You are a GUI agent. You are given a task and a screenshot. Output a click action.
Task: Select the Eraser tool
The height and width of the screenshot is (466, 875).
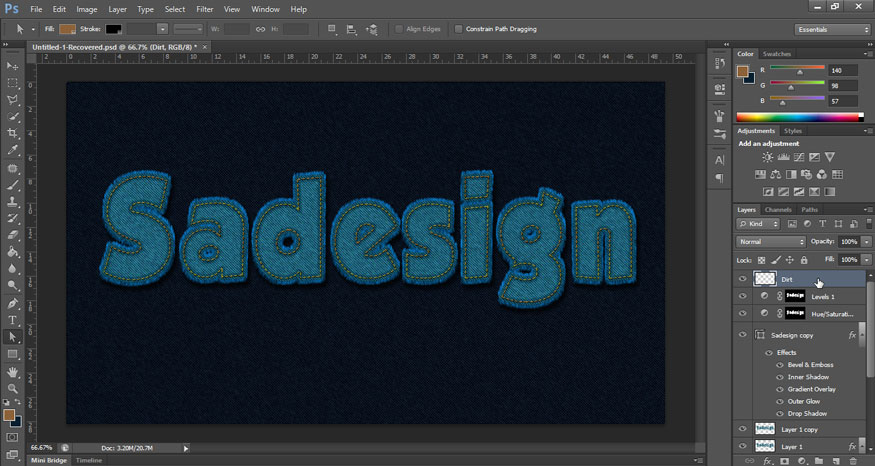(x=12, y=235)
